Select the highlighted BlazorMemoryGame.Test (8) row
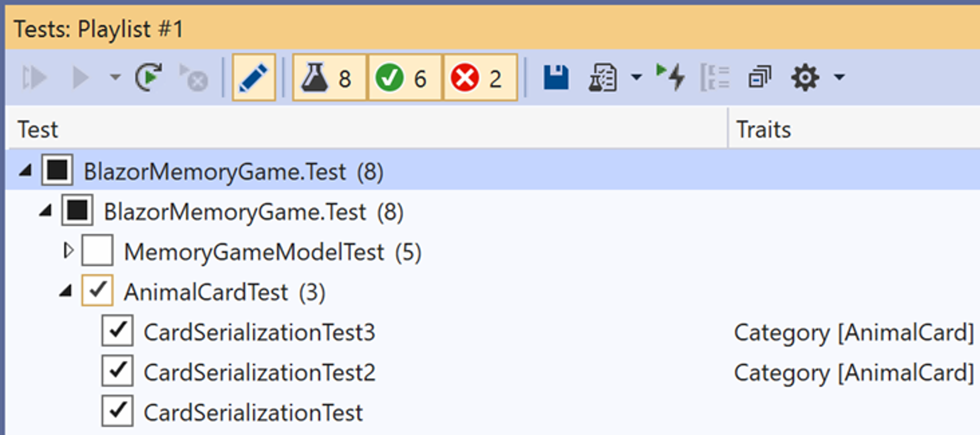Image resolution: width=980 pixels, height=435 pixels. (493, 171)
